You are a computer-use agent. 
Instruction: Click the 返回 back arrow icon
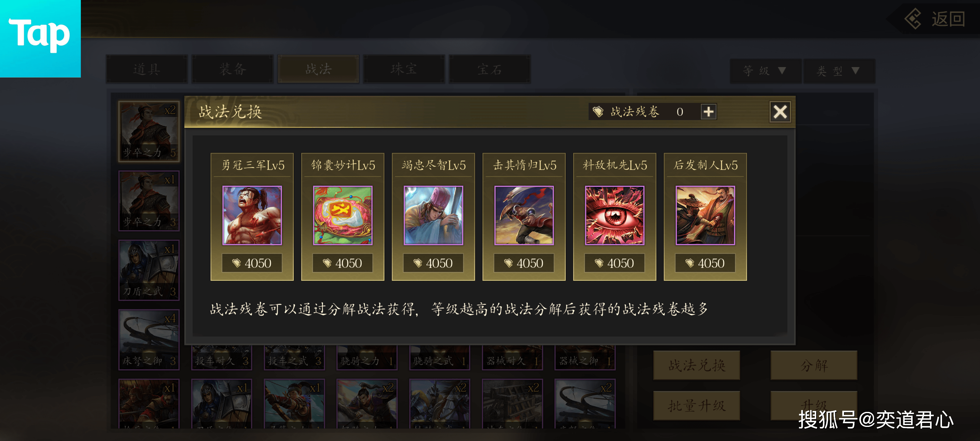pyautogui.click(x=913, y=19)
